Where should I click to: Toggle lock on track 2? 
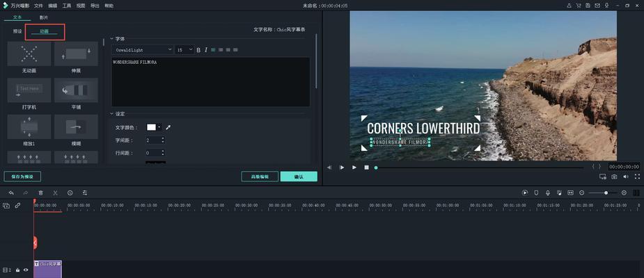[x=17, y=270]
